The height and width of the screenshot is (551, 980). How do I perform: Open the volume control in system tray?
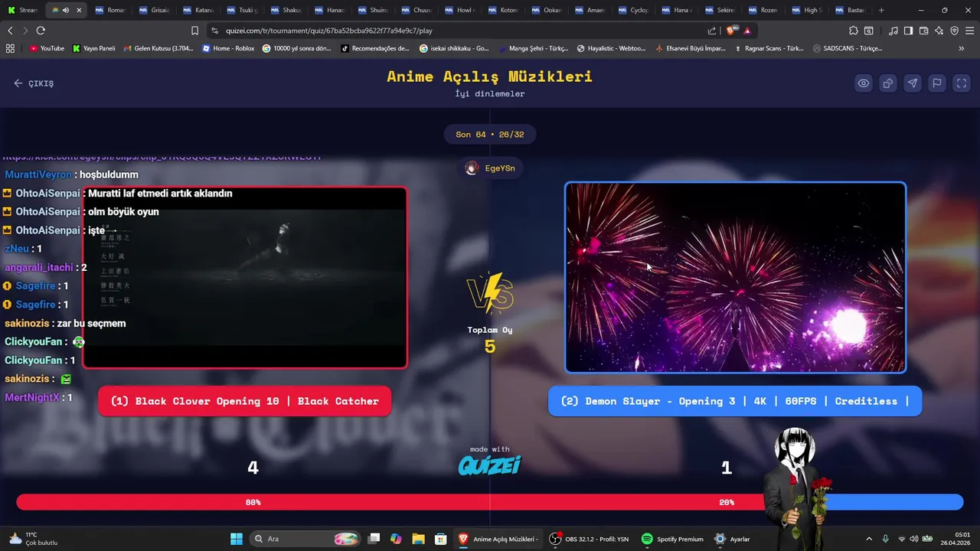pyautogui.click(x=913, y=539)
